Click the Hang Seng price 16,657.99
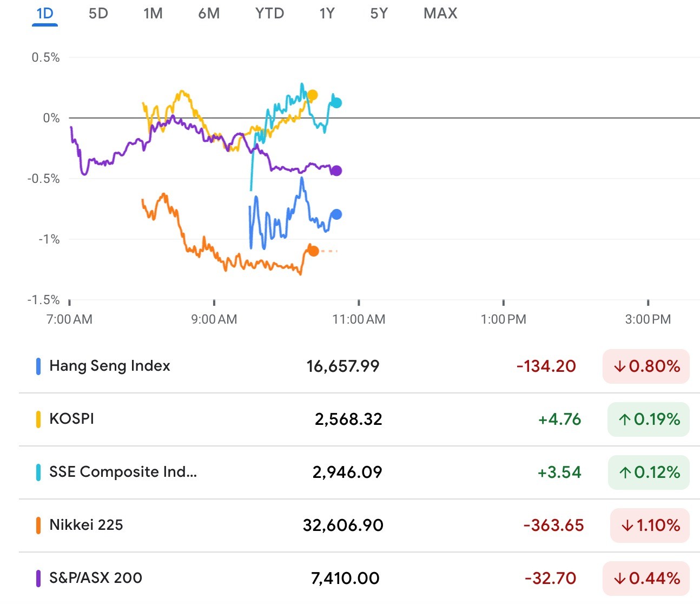The image size is (700, 604). (x=343, y=366)
